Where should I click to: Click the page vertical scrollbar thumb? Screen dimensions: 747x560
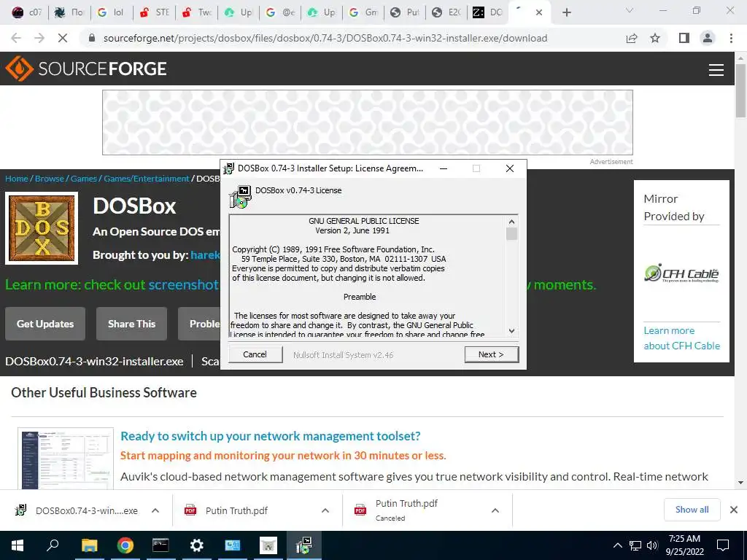tap(740, 90)
